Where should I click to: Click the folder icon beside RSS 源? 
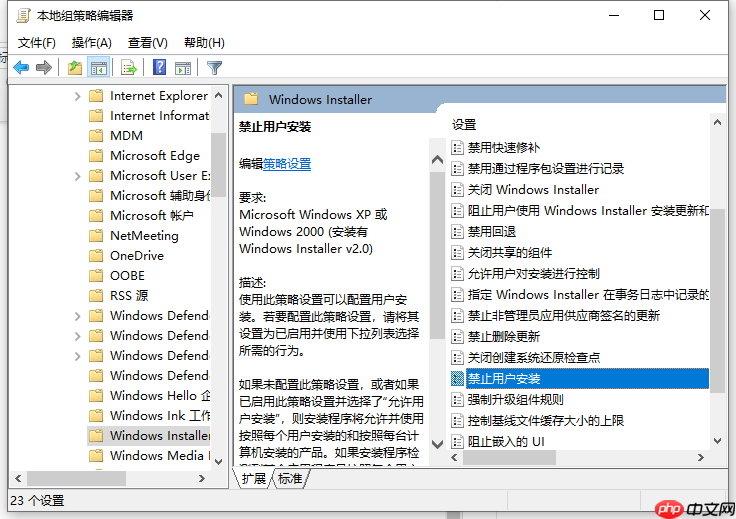coord(96,296)
